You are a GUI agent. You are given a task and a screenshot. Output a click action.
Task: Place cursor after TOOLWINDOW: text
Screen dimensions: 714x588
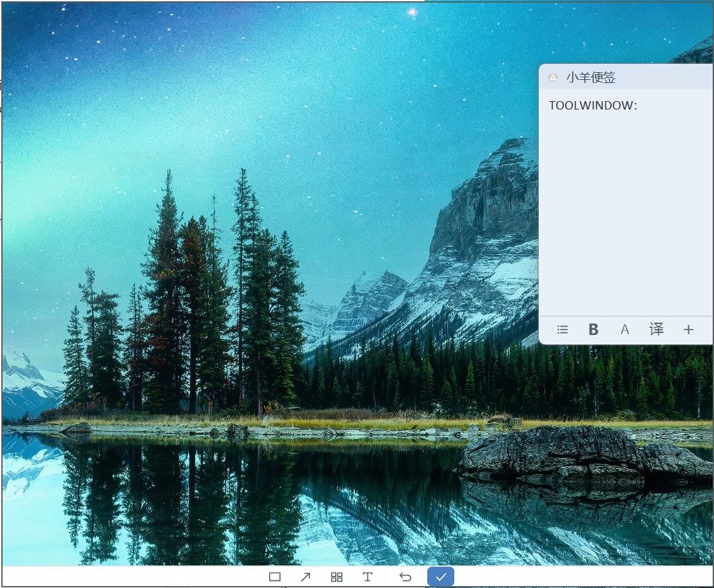(x=639, y=106)
